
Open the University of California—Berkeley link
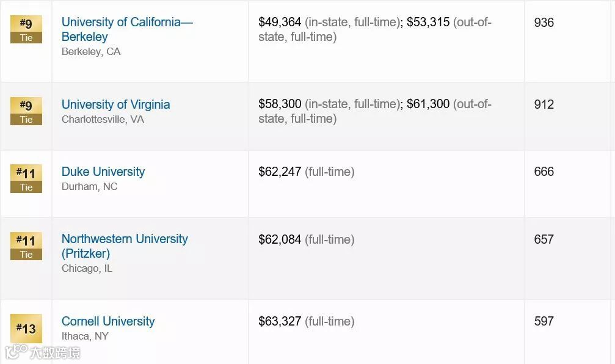126,29
